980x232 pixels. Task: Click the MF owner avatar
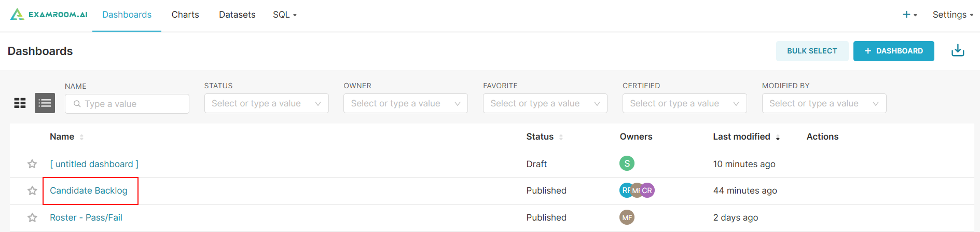coord(627,217)
